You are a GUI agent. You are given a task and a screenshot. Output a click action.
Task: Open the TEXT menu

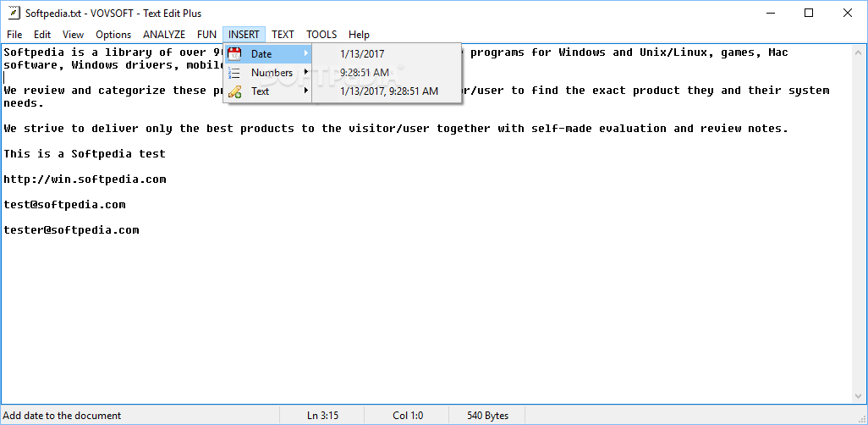coord(283,35)
